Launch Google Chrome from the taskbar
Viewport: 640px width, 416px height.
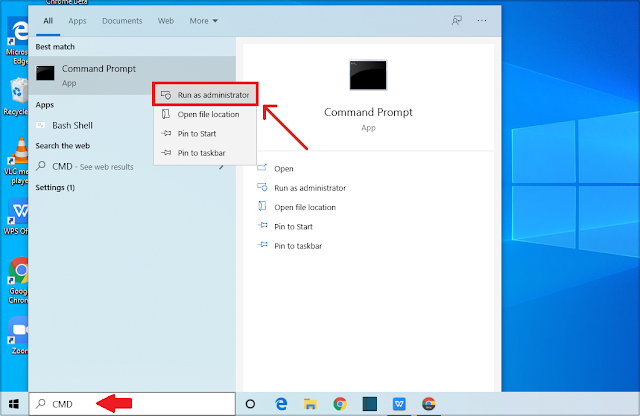(340, 404)
